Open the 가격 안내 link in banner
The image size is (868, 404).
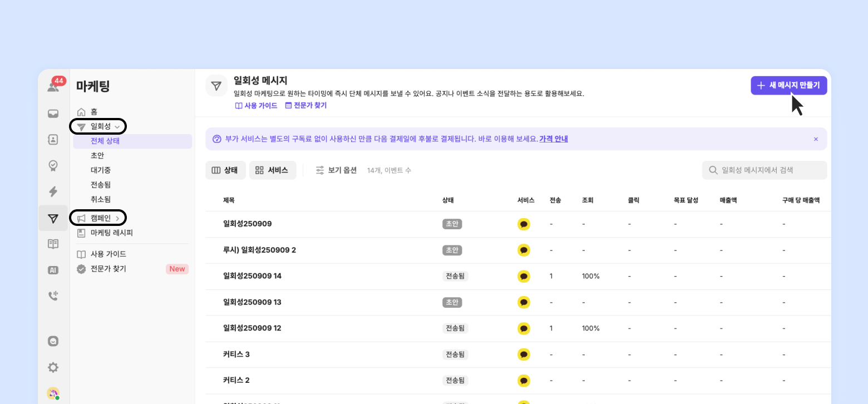(554, 139)
